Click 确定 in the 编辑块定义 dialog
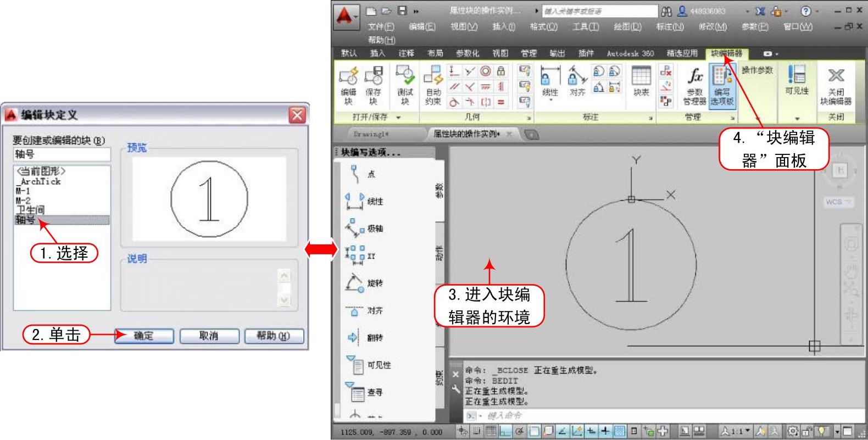Screen dimensions: 868x440 pos(144,336)
